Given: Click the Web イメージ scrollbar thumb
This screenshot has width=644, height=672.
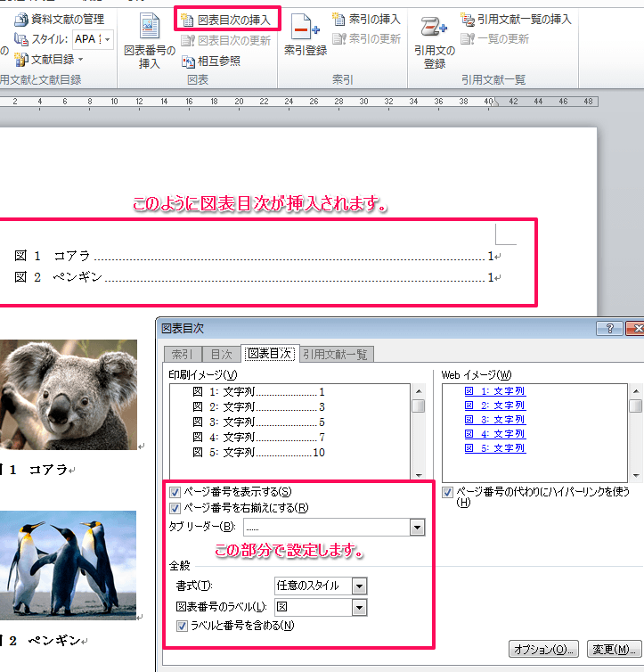Looking at the screenshot, I should click(x=636, y=406).
